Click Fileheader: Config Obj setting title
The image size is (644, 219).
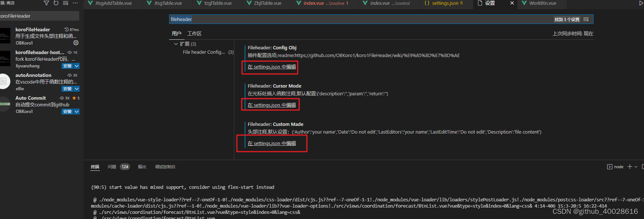pos(272,47)
